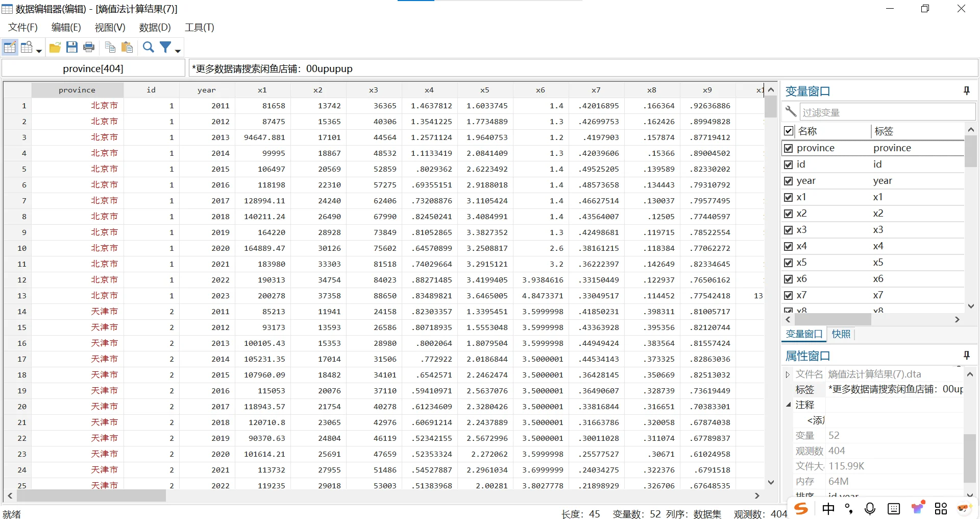Pin the 变量窗口 panel
980x519 pixels.
click(x=966, y=90)
